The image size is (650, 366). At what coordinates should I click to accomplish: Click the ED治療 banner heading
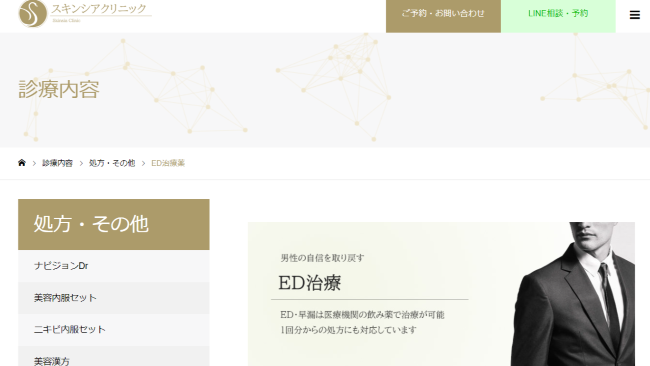(x=310, y=283)
